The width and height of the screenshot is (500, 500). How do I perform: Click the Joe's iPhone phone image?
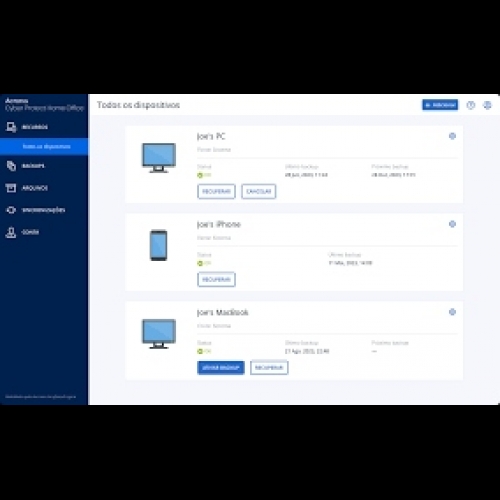159,245
